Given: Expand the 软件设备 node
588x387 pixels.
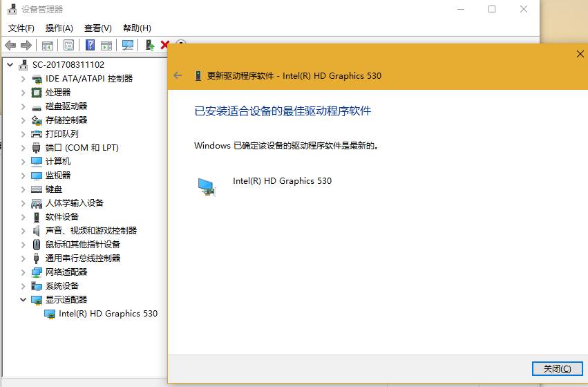Looking at the screenshot, I should coord(23,217).
